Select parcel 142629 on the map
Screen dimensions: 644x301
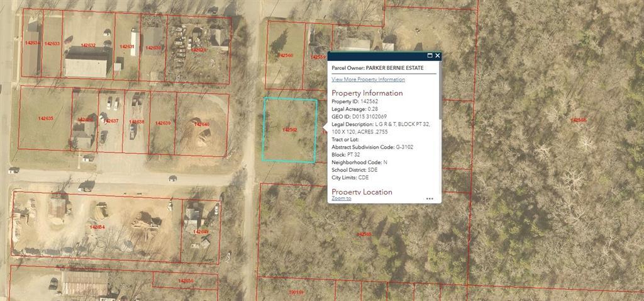tap(198, 49)
